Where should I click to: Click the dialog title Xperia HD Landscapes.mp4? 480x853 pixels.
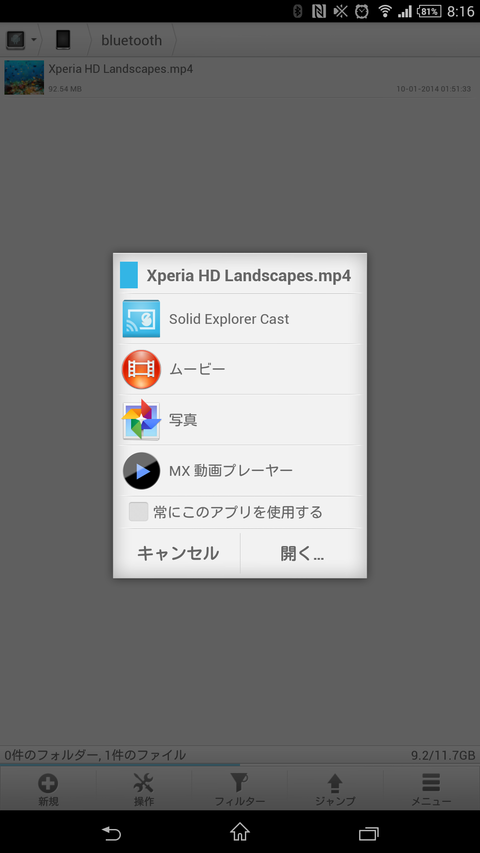pos(249,275)
